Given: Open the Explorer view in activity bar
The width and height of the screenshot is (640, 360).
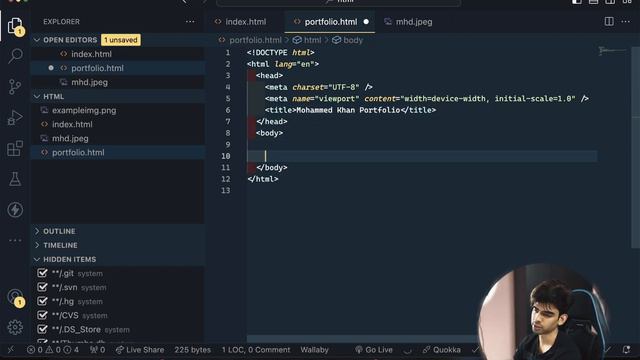Looking at the screenshot, I should [x=15, y=26].
